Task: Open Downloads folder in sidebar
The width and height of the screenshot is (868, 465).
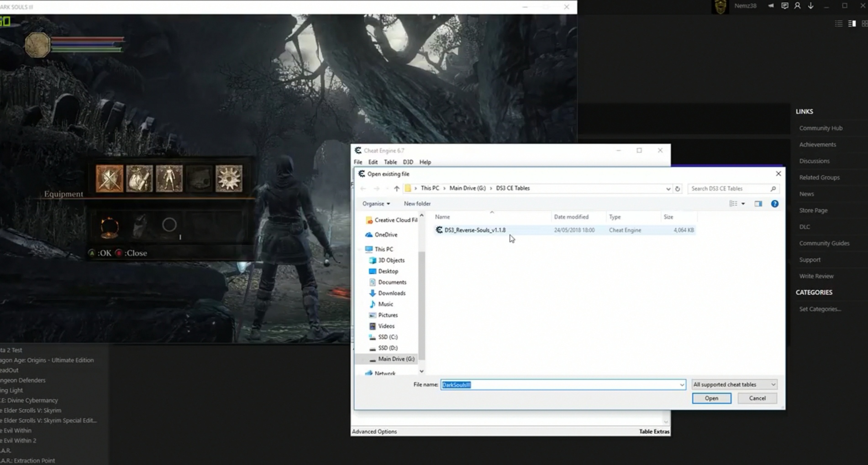Action: pos(387,293)
